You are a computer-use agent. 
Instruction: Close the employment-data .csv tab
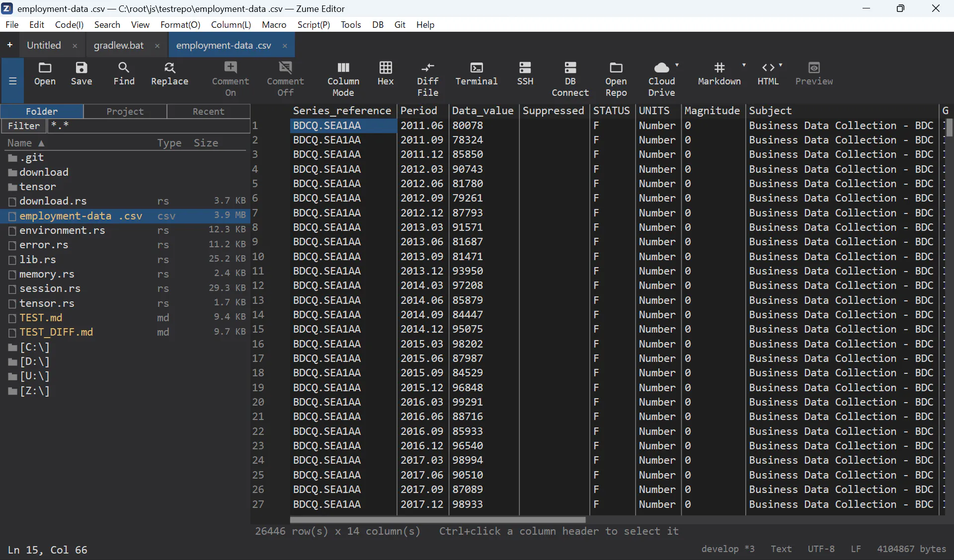coord(285,46)
